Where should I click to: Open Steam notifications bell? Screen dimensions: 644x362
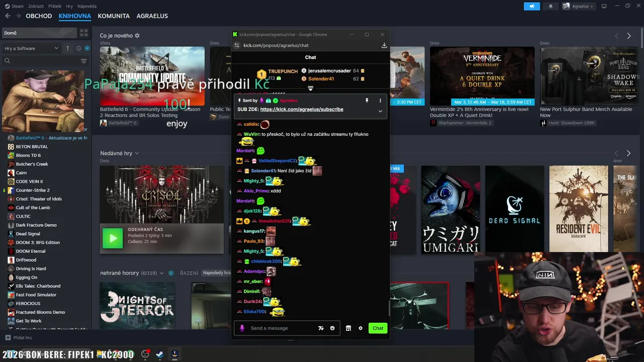click(x=550, y=6)
